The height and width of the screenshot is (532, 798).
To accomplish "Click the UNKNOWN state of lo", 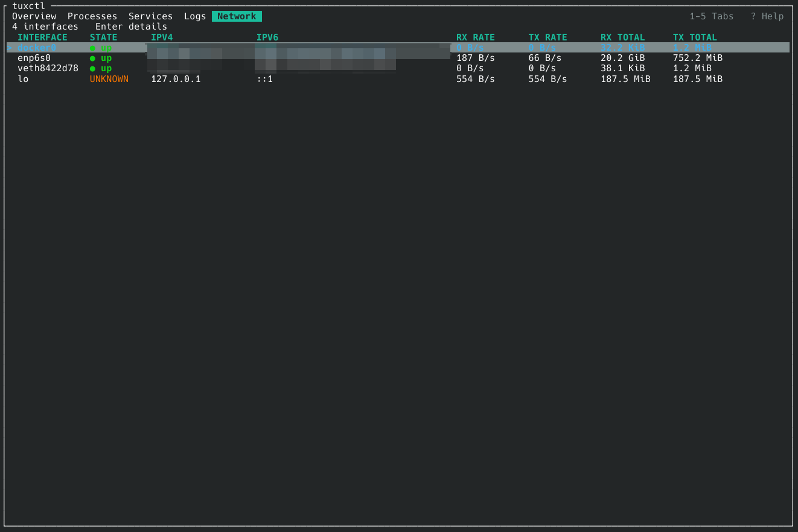I will 109,79.
